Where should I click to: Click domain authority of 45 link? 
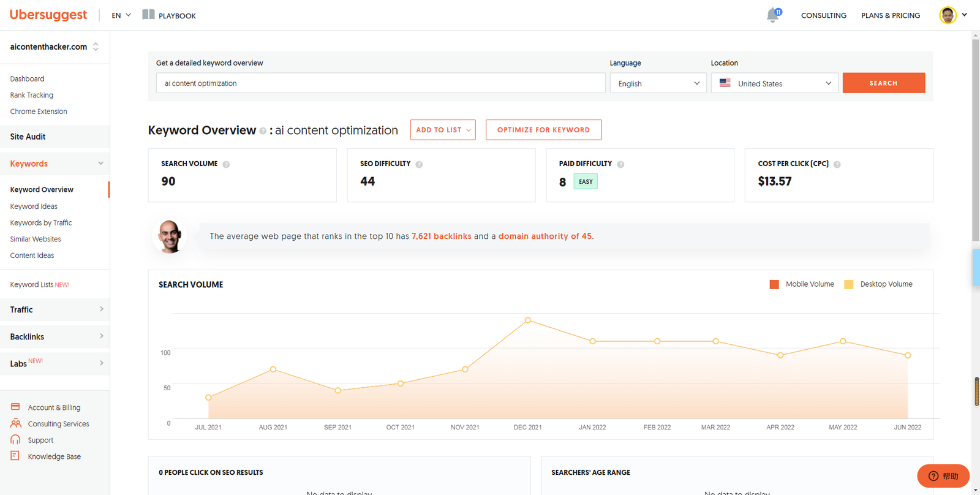coord(545,236)
